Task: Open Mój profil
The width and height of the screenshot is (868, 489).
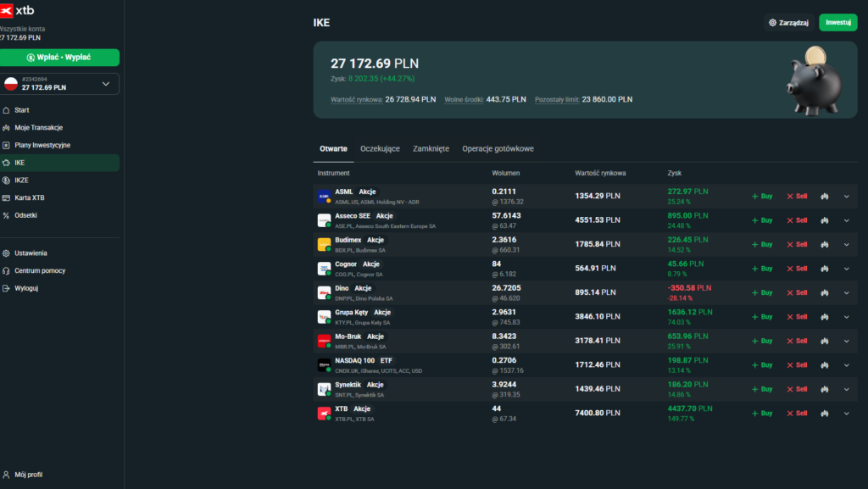Action: pos(23,475)
